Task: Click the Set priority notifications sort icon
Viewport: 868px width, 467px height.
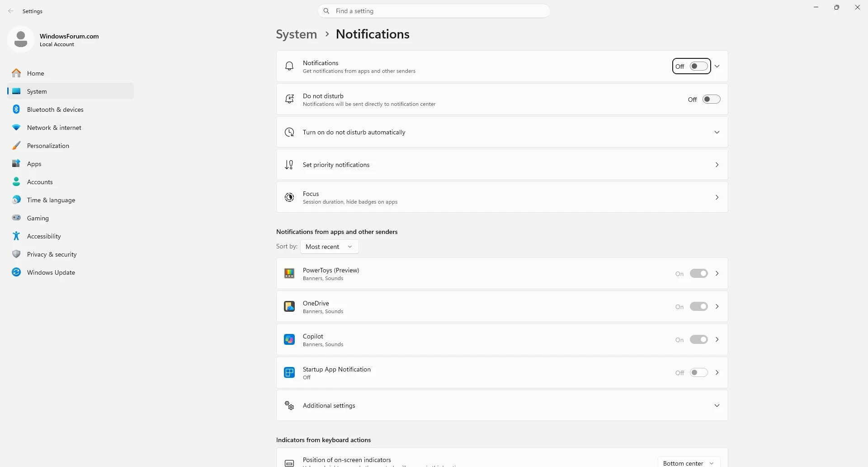Action: pyautogui.click(x=289, y=165)
